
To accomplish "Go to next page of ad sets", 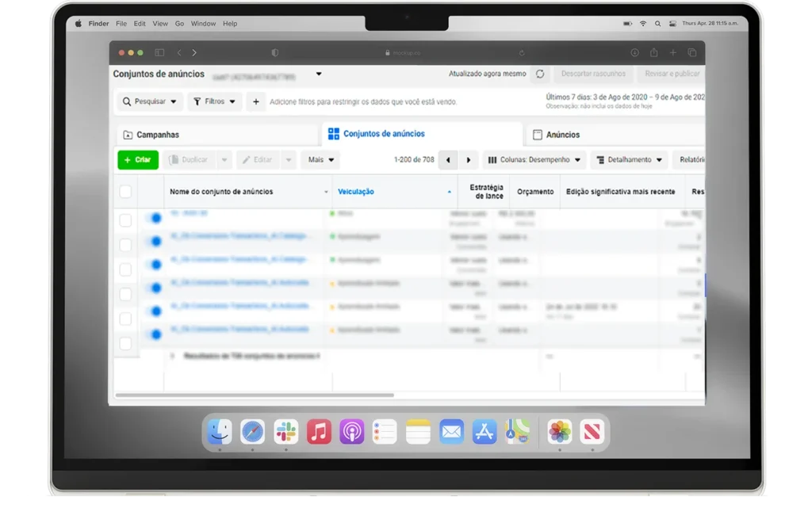I will click(469, 160).
